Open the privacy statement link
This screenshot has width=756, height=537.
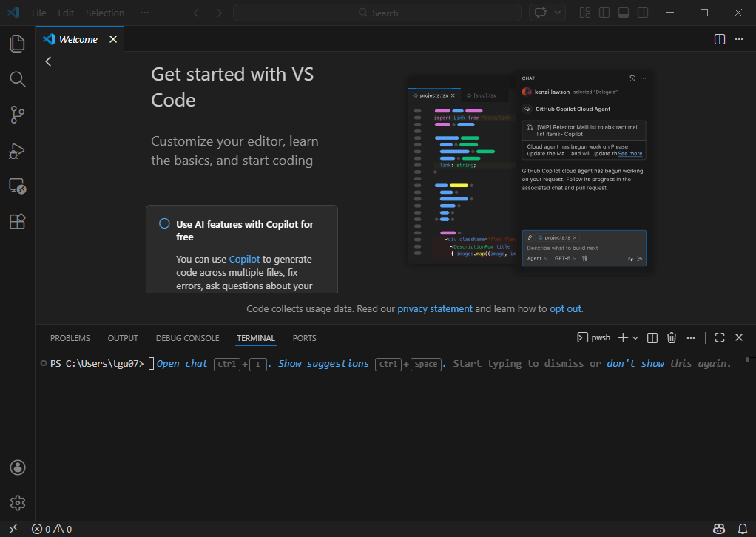pos(435,309)
